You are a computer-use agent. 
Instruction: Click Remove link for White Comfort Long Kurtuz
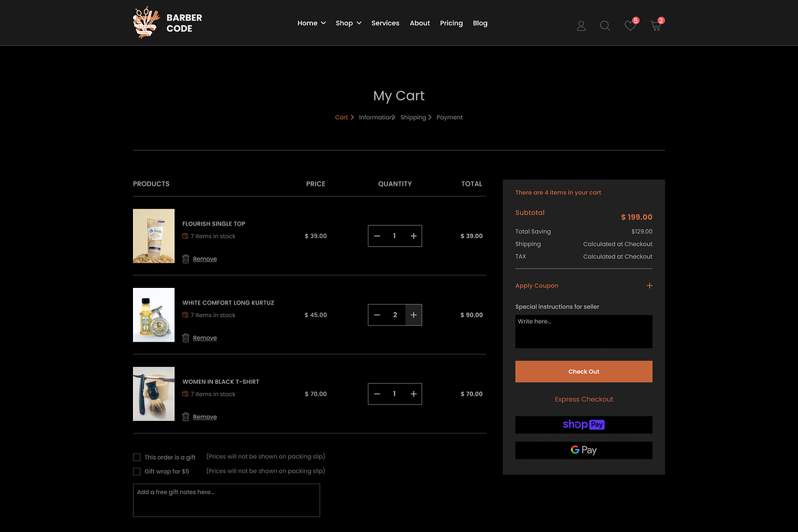coord(205,338)
